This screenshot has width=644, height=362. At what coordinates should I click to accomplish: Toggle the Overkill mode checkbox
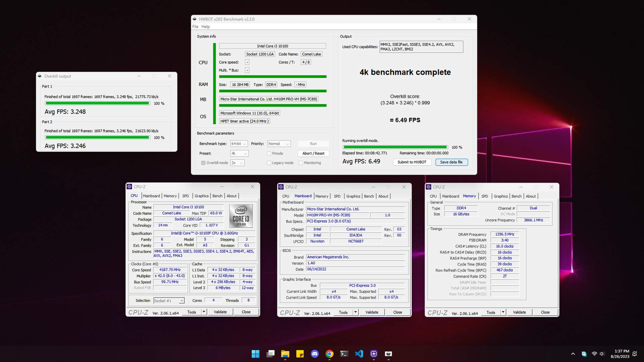pyautogui.click(x=203, y=163)
